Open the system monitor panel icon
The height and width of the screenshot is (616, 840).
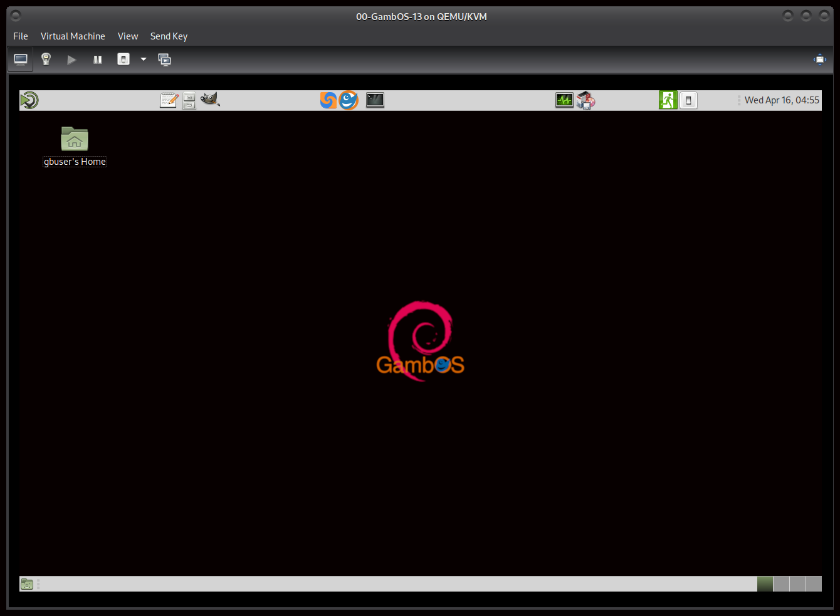(x=564, y=100)
